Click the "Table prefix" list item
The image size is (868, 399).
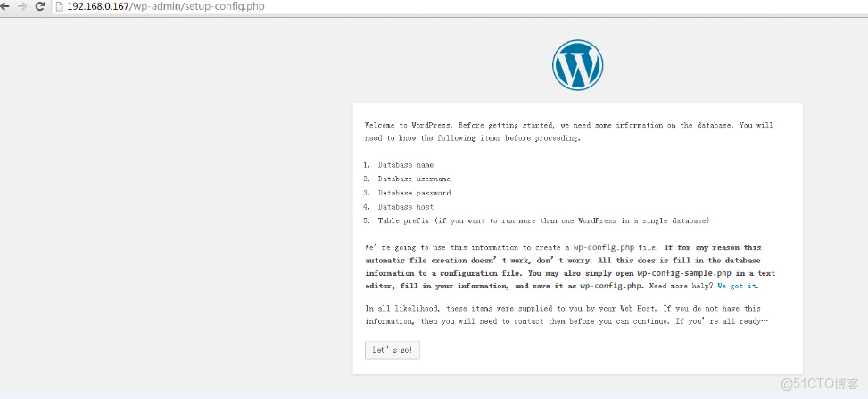click(x=542, y=220)
